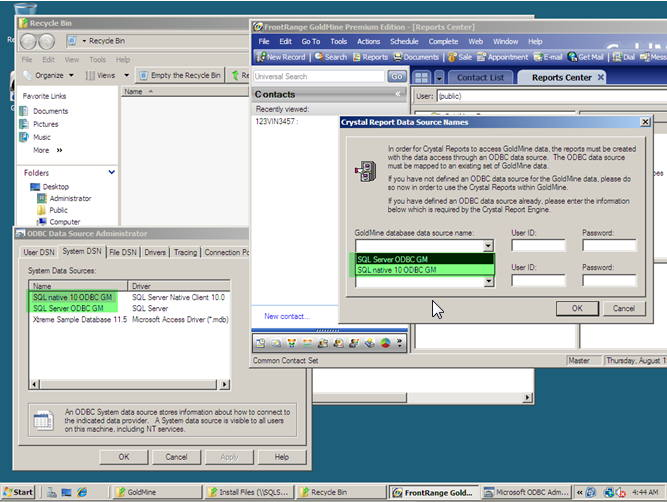Viewport: 667px width, 502px height.
Task: Click the New Record toolbar icon
Action: pyautogui.click(x=283, y=57)
